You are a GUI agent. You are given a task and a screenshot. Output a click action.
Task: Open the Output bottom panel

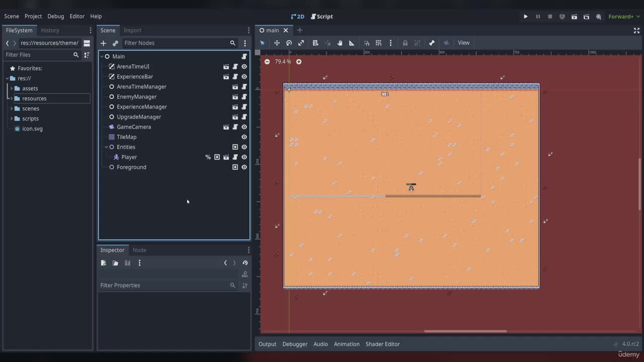267,344
